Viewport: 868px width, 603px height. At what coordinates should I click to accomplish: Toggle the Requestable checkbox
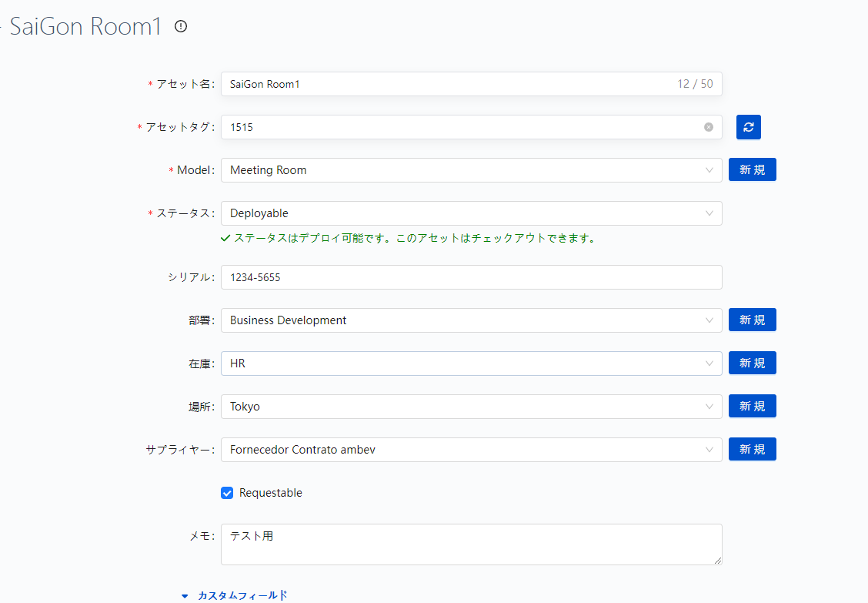pos(227,493)
